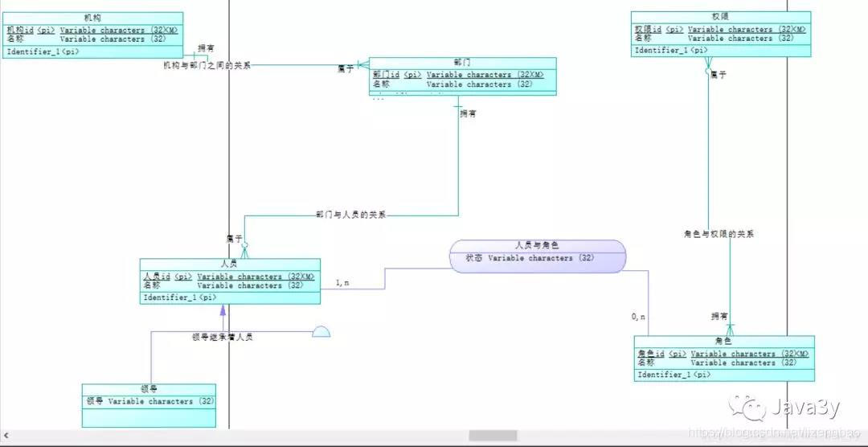Click the 机构与部门之间的关系 relationship label
868x447 pixels.
click(x=207, y=65)
